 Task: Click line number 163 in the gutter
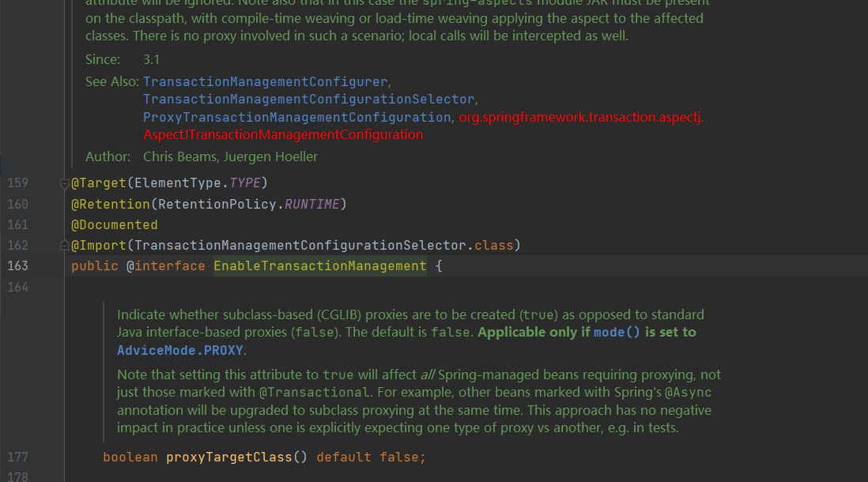click(x=17, y=266)
